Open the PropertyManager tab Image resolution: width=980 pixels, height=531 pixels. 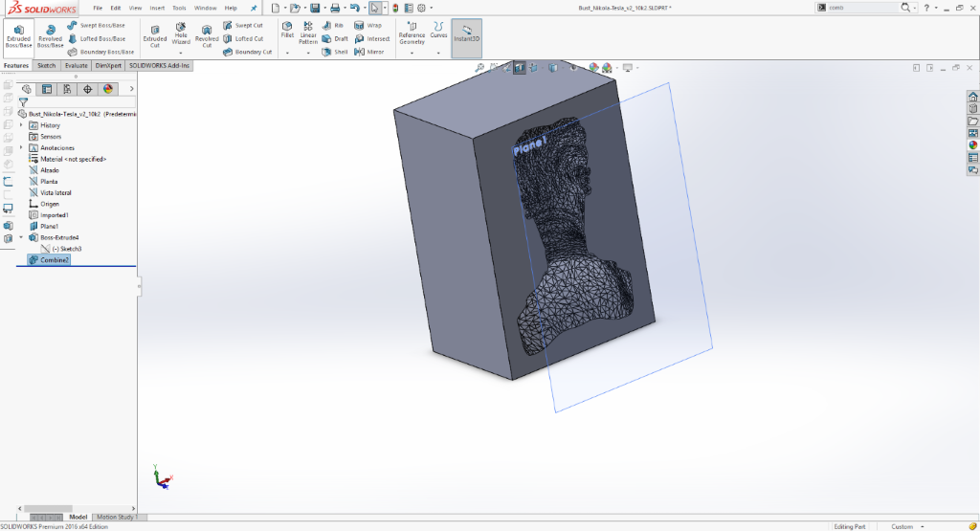[x=47, y=89]
